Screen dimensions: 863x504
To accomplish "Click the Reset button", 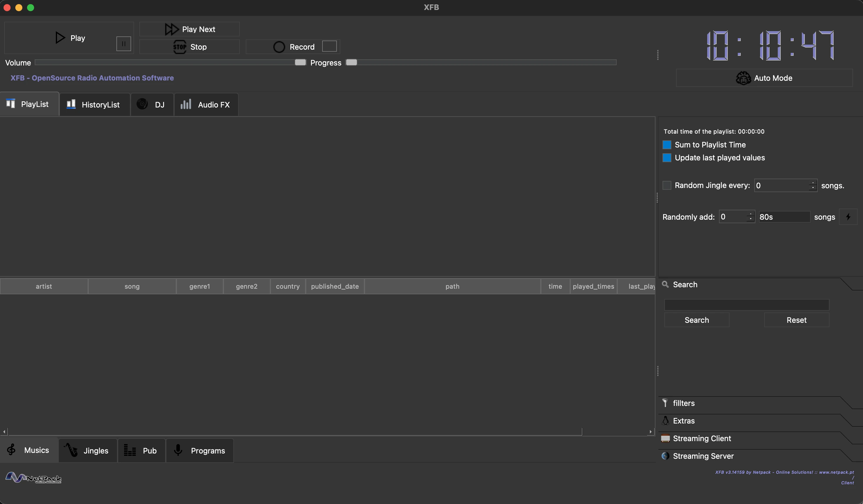I will [x=797, y=320].
